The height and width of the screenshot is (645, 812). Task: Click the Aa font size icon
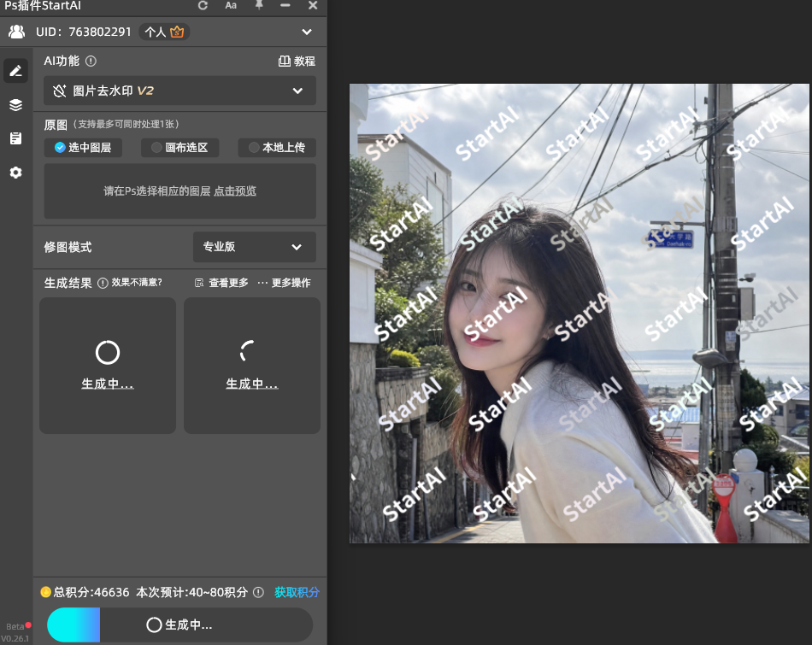231,5
